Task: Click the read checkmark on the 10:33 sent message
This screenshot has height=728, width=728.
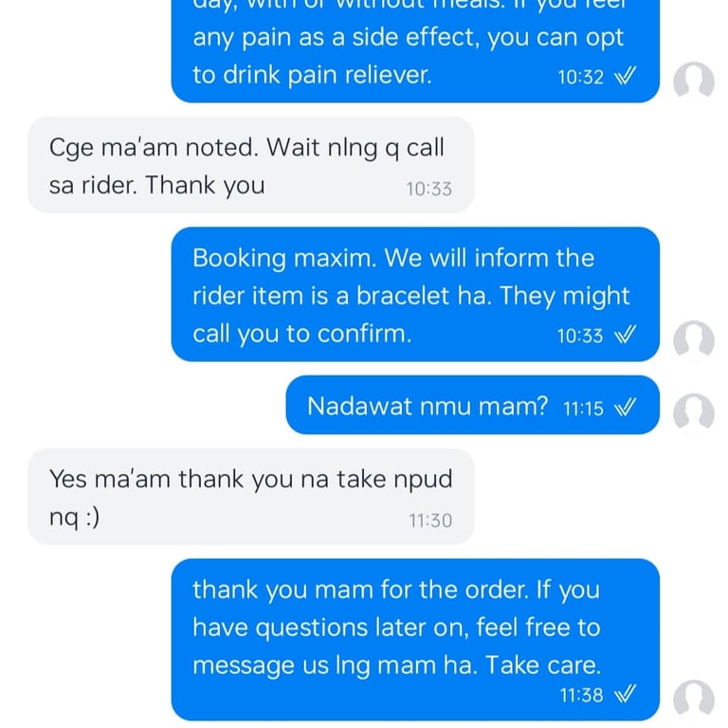Action: pyautogui.click(x=625, y=335)
